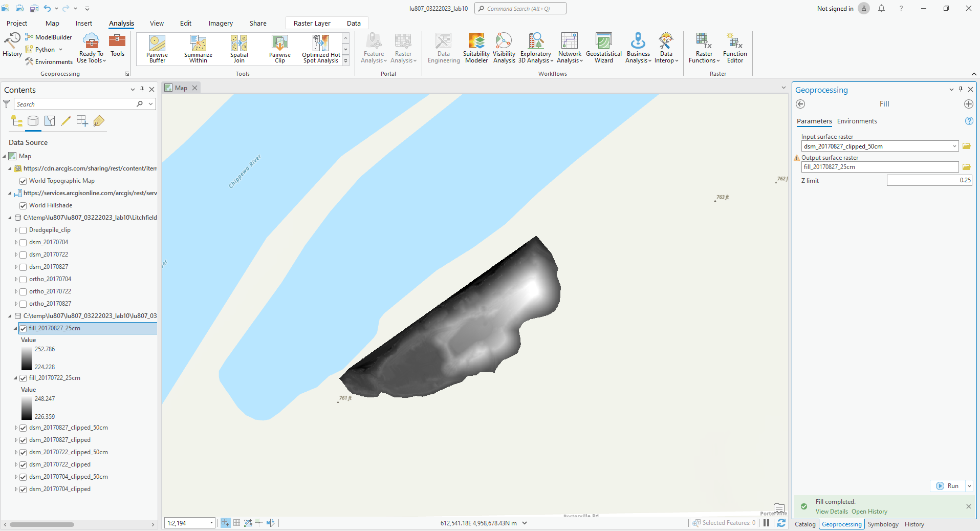
Task: Open the map scale dropdown
Action: [x=211, y=523]
